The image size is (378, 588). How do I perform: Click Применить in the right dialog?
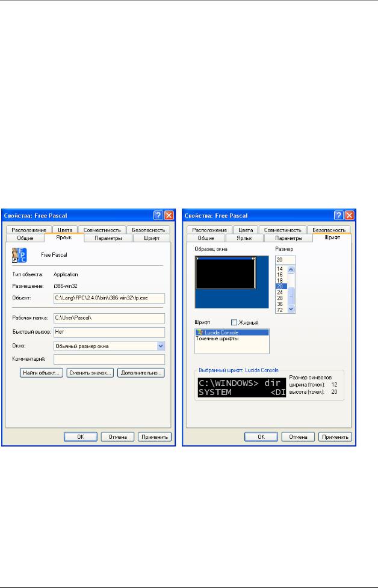(x=335, y=437)
